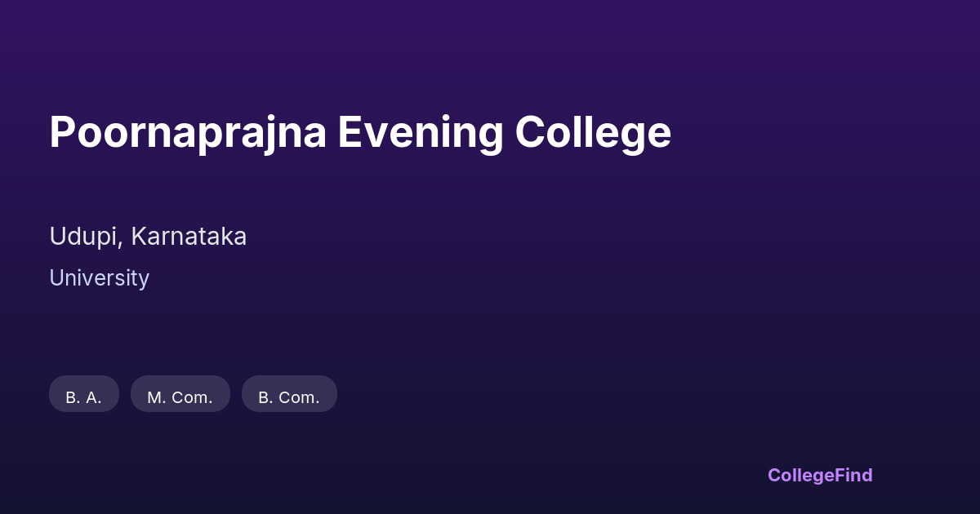Click Karnataka in the location line
Screen dimensions: 980x514
click(x=189, y=237)
